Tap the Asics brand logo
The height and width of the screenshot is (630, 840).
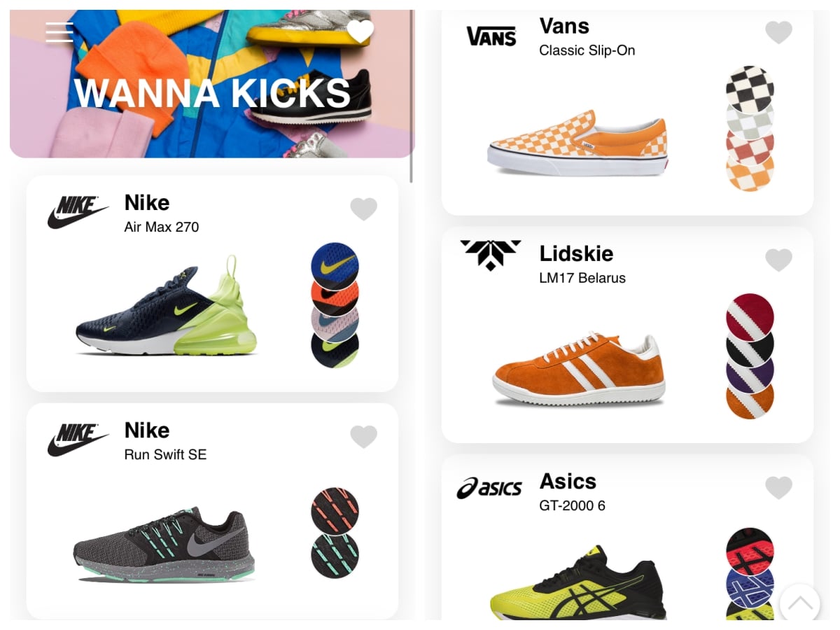pyautogui.click(x=489, y=488)
